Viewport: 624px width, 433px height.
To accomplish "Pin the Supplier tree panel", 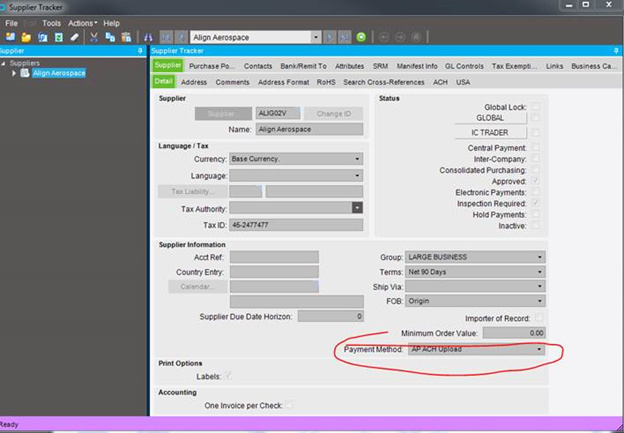I will (x=139, y=50).
